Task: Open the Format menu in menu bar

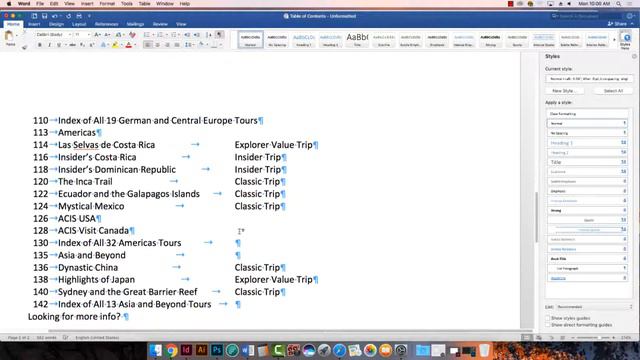Action: point(107,4)
